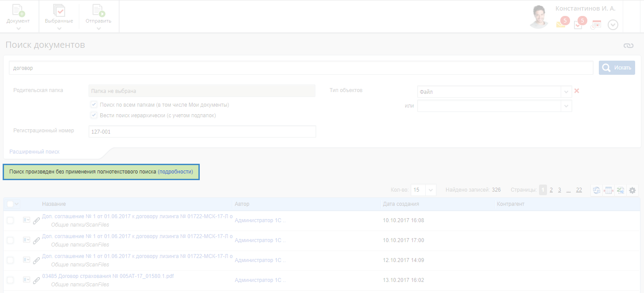
Task: Expand the Файл object type dropdown
Action: point(566,92)
